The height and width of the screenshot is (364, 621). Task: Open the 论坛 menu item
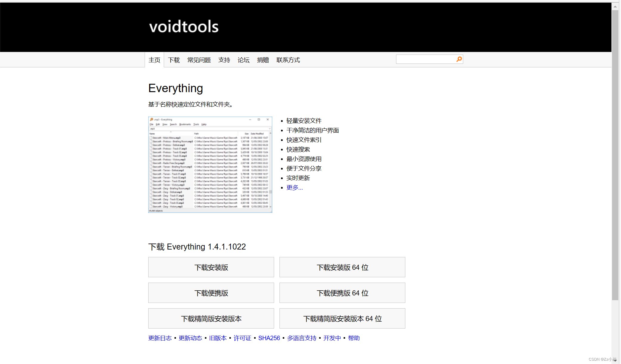(243, 60)
